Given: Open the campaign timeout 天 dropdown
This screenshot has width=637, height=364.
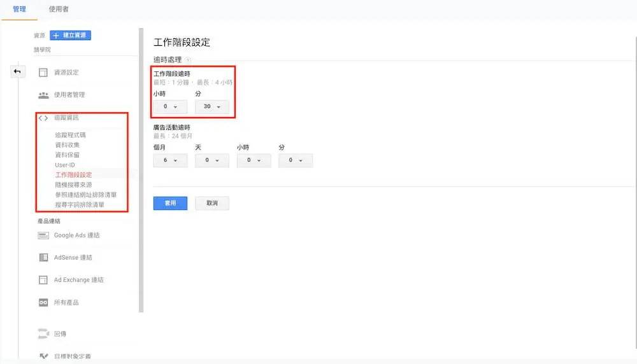Looking at the screenshot, I should [212, 160].
